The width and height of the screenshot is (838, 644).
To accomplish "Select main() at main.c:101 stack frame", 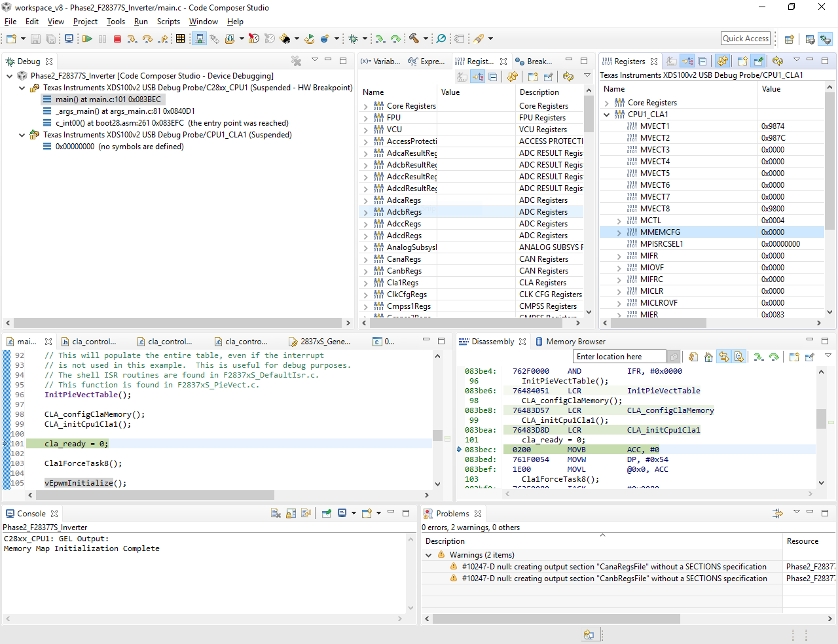I will [107, 99].
